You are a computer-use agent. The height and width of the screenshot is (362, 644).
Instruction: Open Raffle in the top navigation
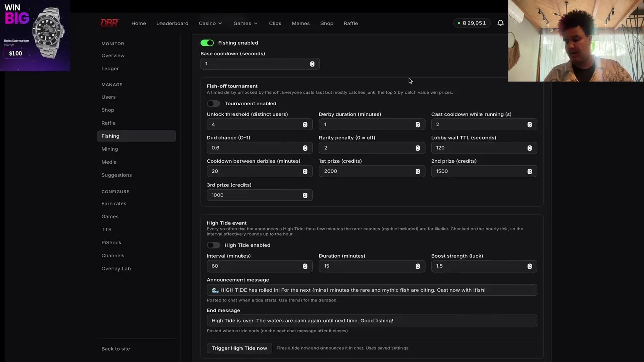pos(351,23)
